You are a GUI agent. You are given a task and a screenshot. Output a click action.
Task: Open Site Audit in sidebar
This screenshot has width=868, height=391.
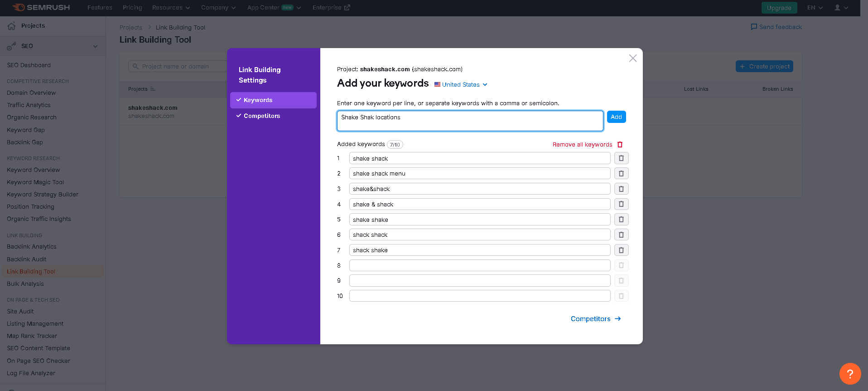[x=20, y=312]
